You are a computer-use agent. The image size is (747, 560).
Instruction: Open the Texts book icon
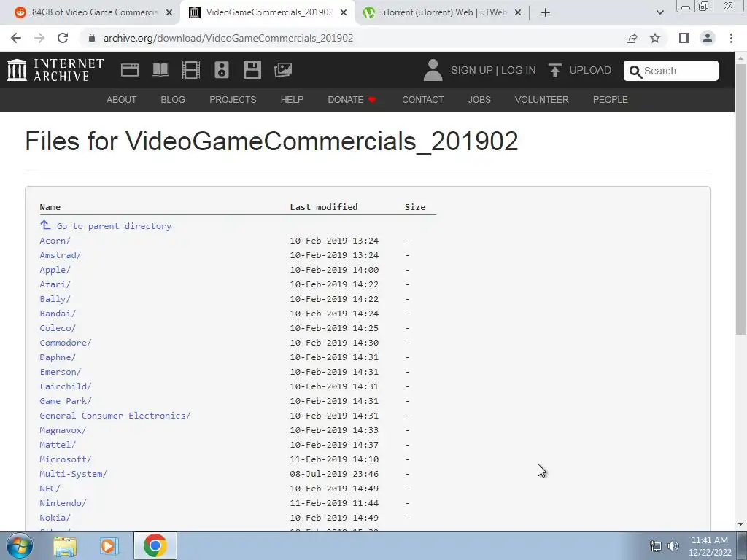pyautogui.click(x=160, y=70)
